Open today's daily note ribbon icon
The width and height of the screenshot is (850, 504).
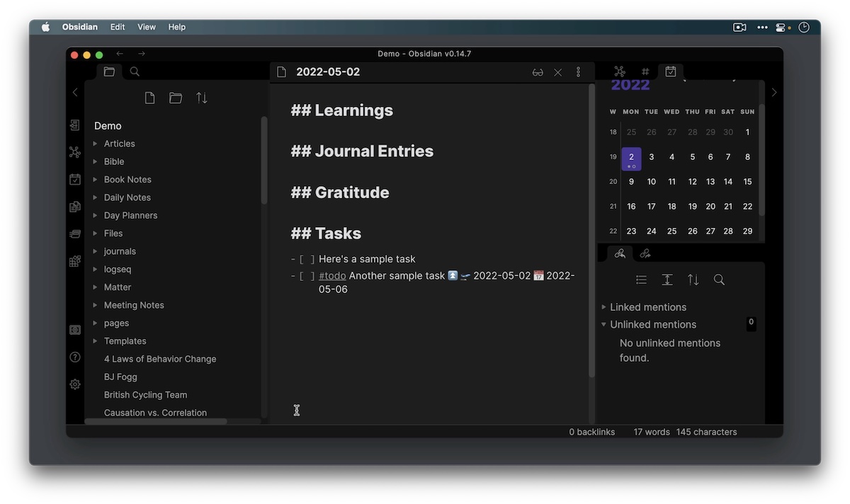click(x=75, y=179)
